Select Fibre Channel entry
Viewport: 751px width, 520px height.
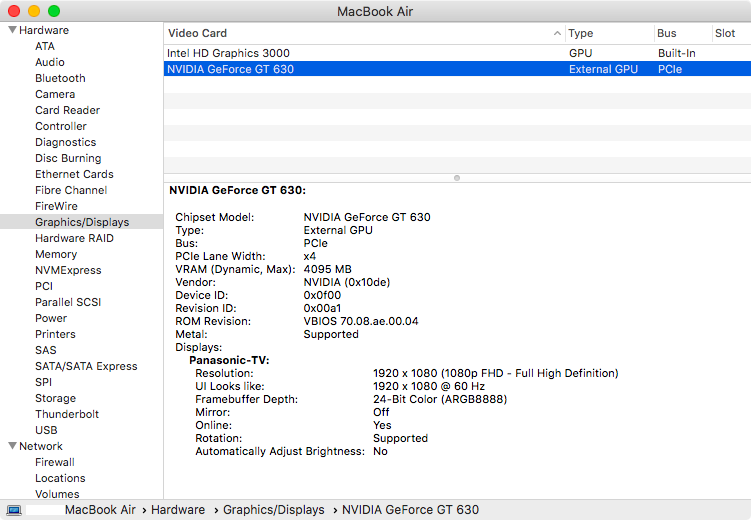tap(71, 190)
